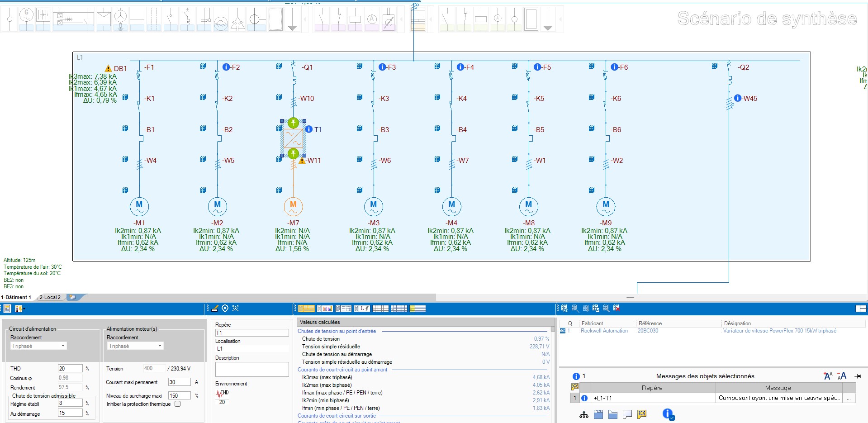
Task: Click the Courant maxi permanent field
Action: click(179, 382)
